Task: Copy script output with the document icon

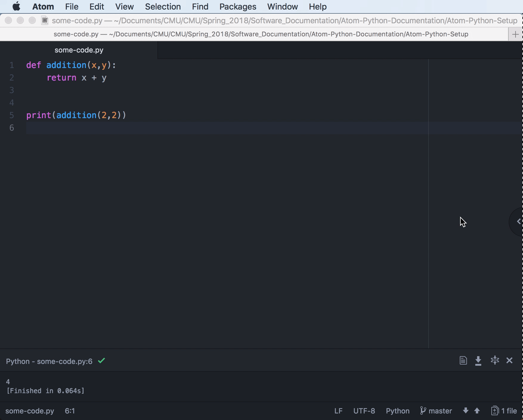Action: point(463,360)
